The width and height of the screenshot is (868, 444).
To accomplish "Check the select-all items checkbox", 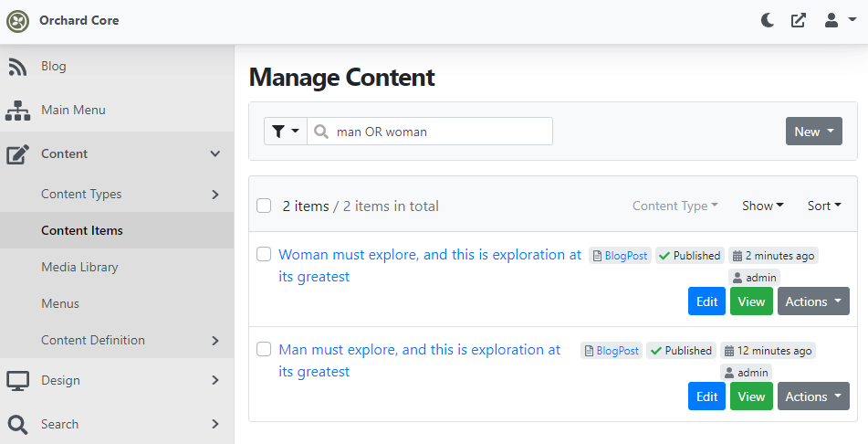I will click(264, 206).
